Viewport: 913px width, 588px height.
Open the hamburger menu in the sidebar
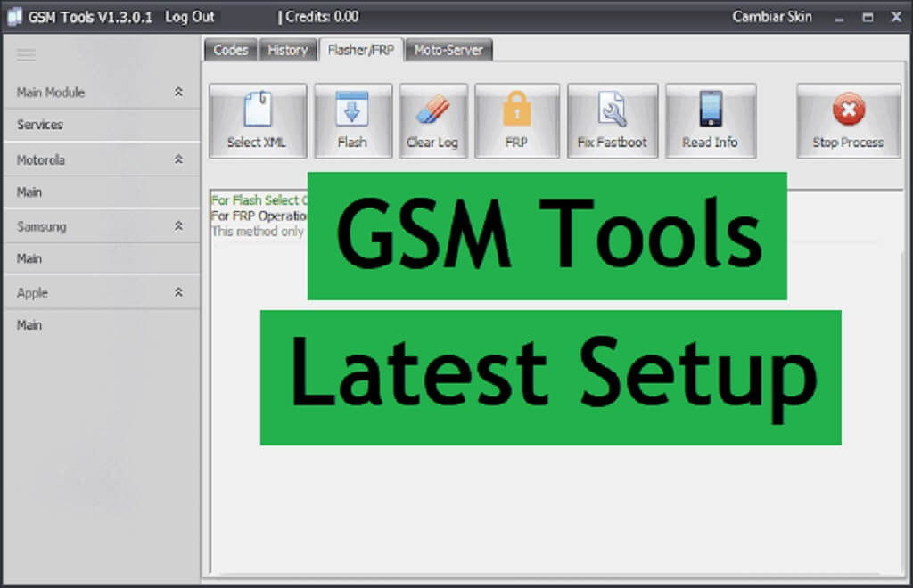[26, 54]
